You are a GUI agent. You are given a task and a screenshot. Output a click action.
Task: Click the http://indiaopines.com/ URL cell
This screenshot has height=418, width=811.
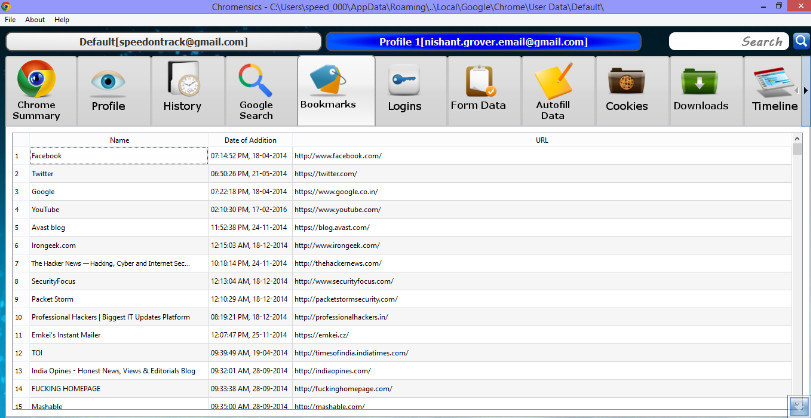point(542,371)
